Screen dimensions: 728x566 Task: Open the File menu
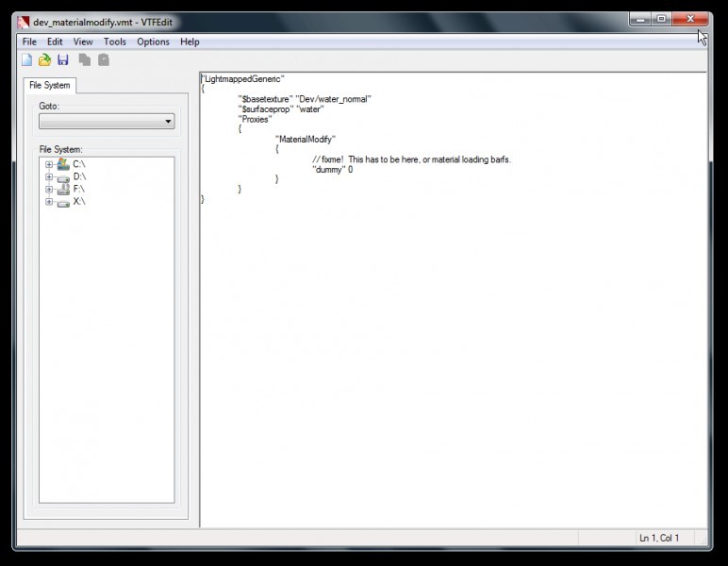pos(29,42)
